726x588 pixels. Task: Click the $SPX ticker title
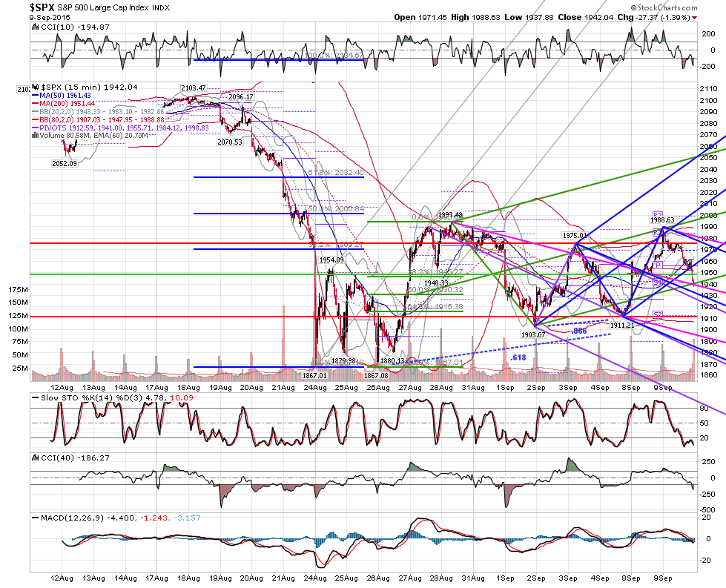42,7
